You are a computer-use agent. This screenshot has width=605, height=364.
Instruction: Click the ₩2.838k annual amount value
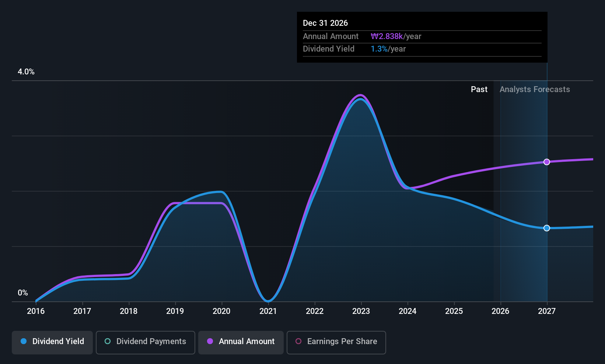tap(387, 36)
